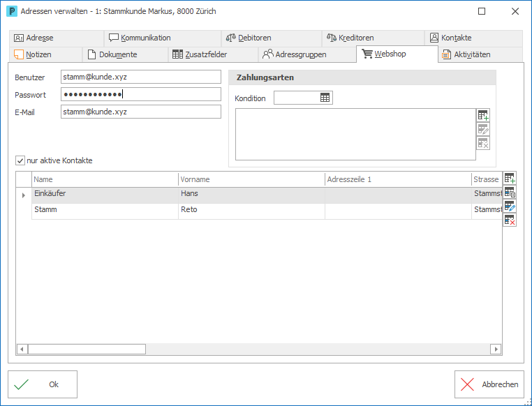The height and width of the screenshot is (406, 532).
Task: Switch to the Adresse tab
Action: (57, 38)
